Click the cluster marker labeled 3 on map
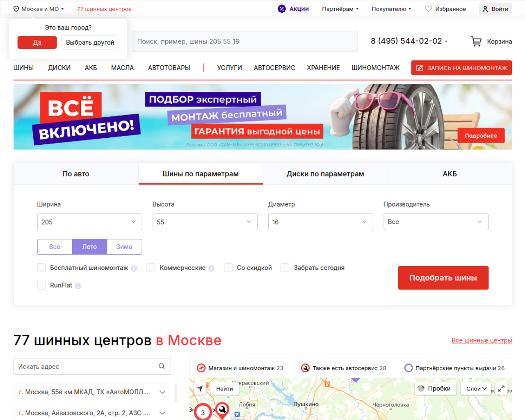The height and width of the screenshot is (420, 525). point(203,412)
